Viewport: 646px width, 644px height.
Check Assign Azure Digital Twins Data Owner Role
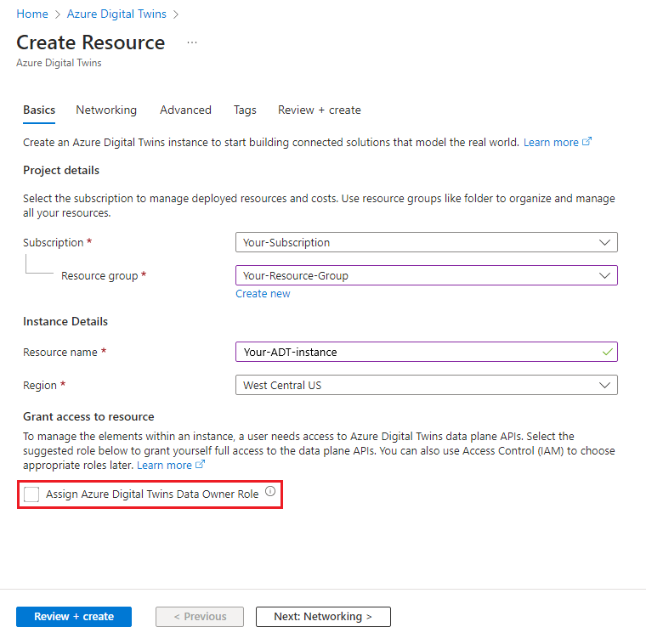31,494
